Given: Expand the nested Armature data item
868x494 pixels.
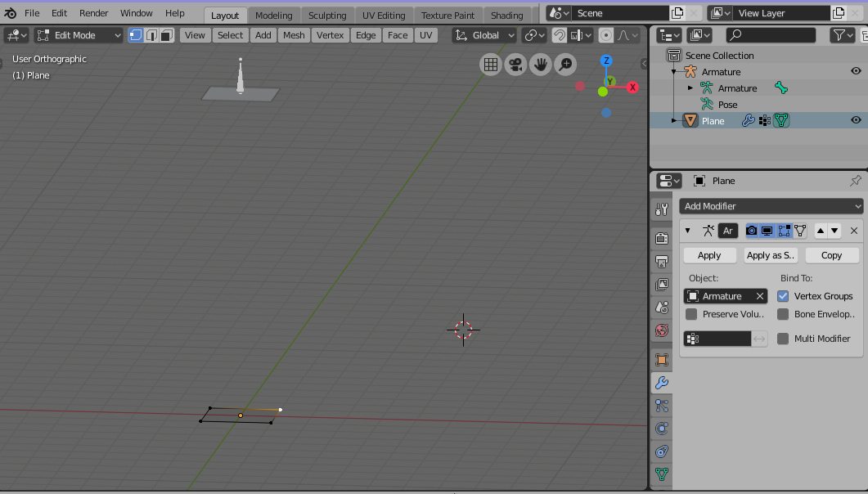Looking at the screenshot, I should 690,88.
